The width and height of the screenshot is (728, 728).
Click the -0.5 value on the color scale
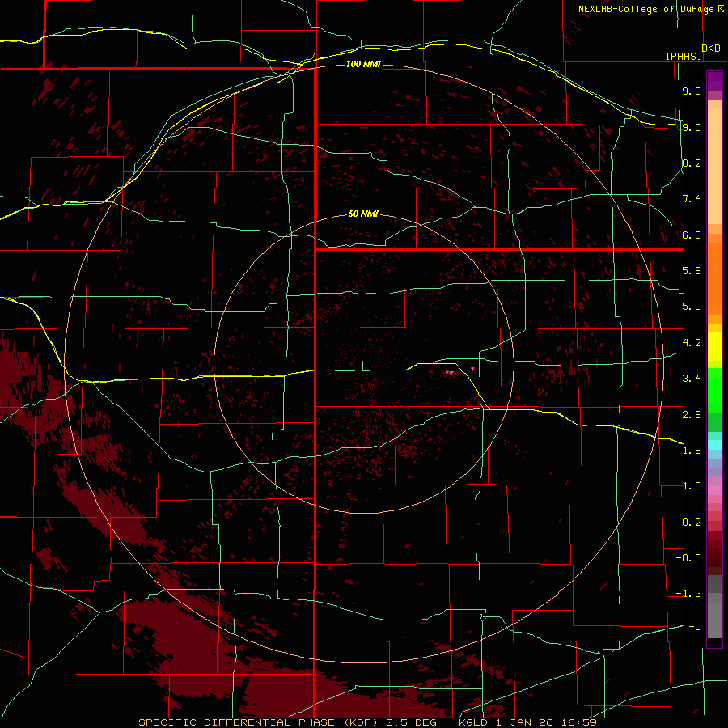(688, 558)
